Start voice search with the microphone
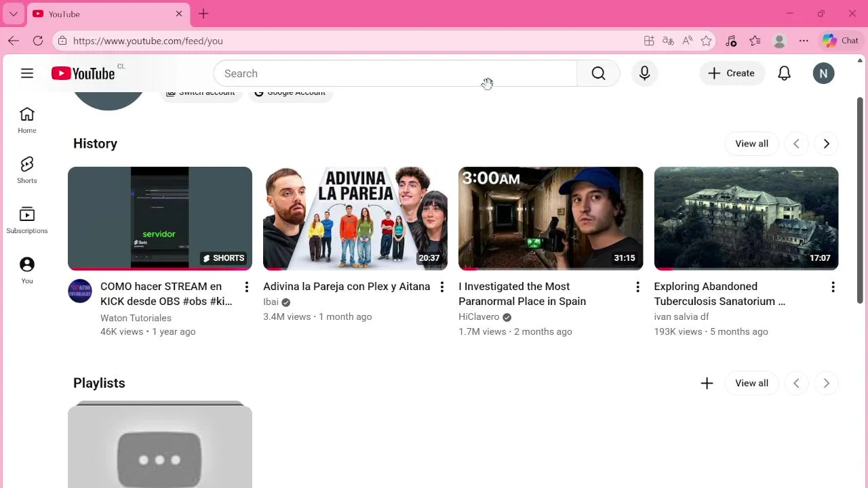Image resolution: width=868 pixels, height=488 pixels. (645, 73)
